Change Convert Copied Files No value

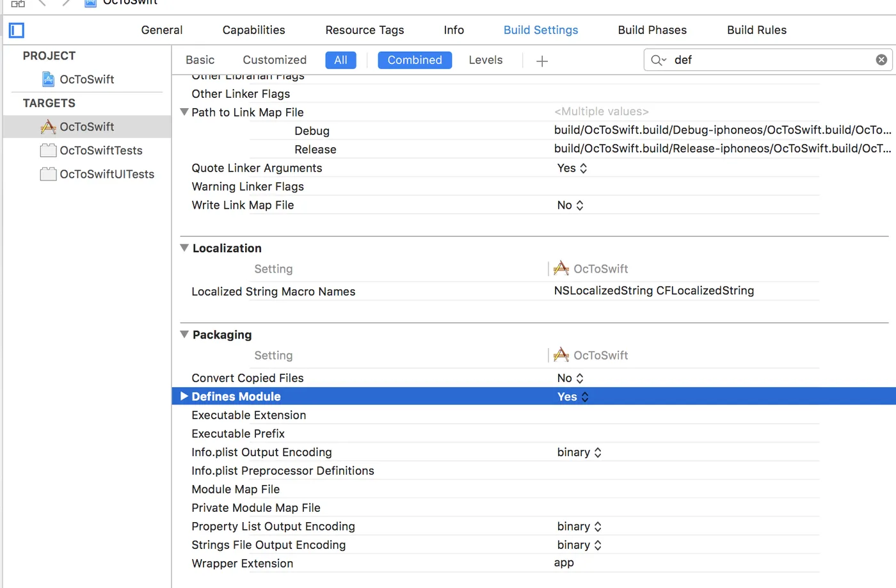570,378
